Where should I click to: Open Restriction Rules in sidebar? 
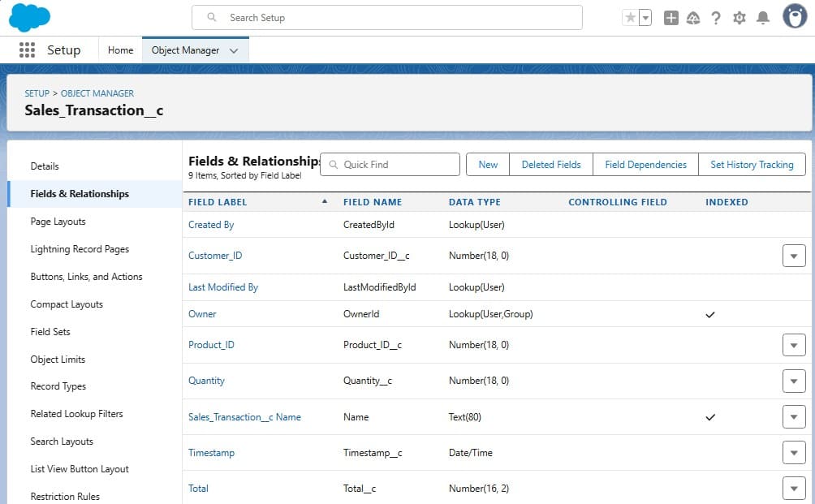coord(65,496)
